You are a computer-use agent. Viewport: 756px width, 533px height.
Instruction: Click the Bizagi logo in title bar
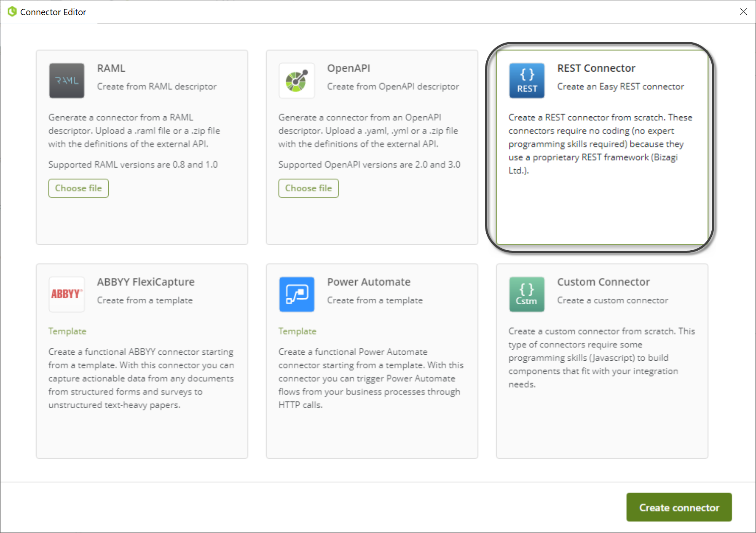[x=12, y=12]
